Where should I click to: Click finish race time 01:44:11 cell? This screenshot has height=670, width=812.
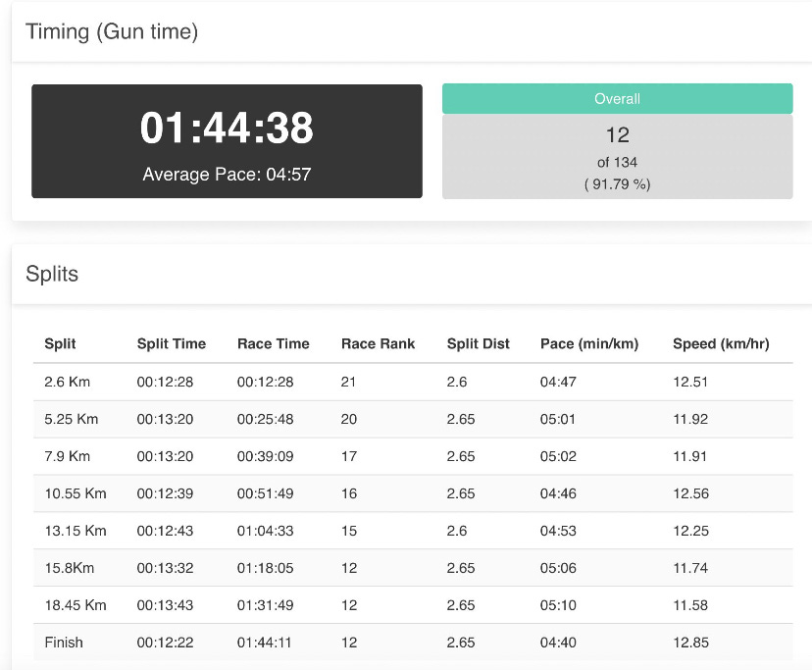[x=265, y=644]
